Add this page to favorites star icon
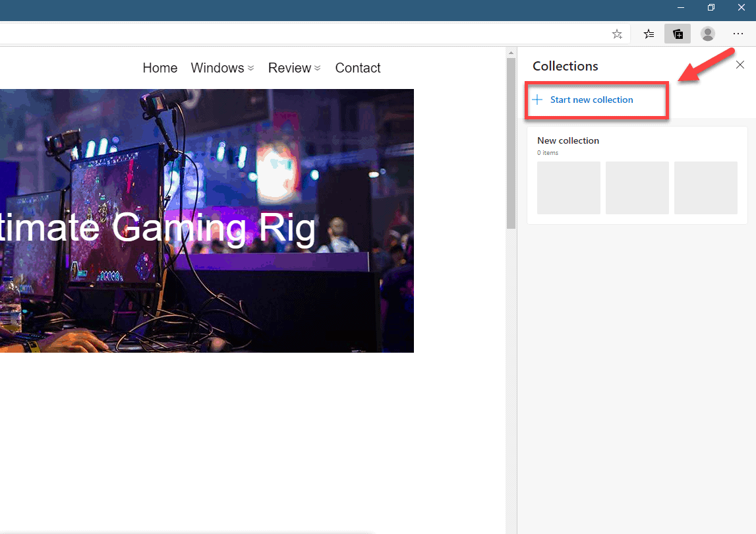Screen dimensions: 756x534 [617, 34]
